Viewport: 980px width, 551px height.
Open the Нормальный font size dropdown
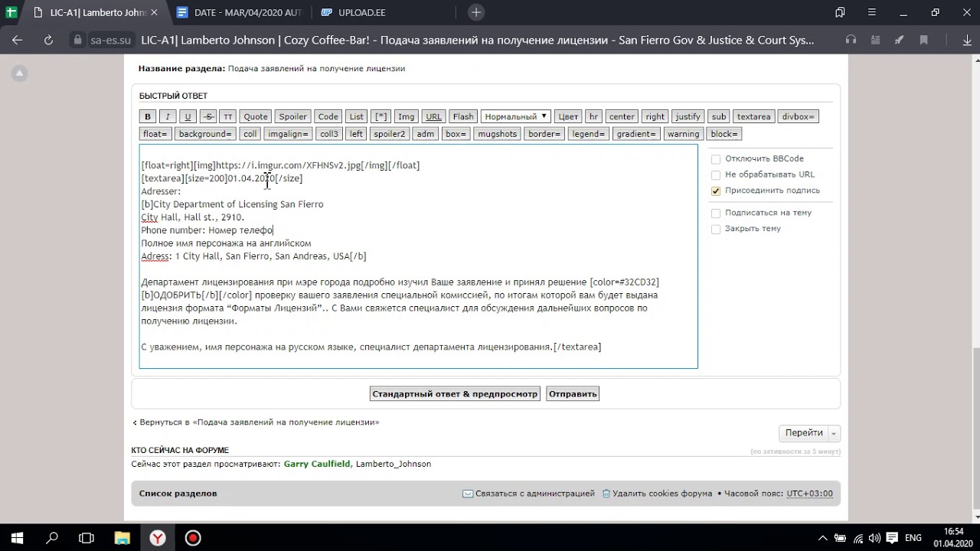click(x=516, y=116)
